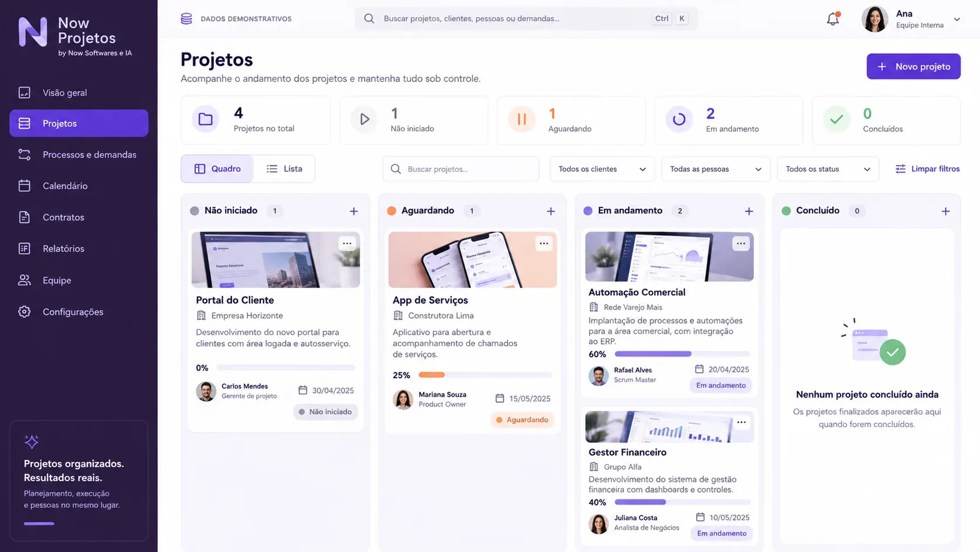Image resolution: width=980 pixels, height=552 pixels.
Task: Open the Todos os clientes filter
Action: click(602, 169)
